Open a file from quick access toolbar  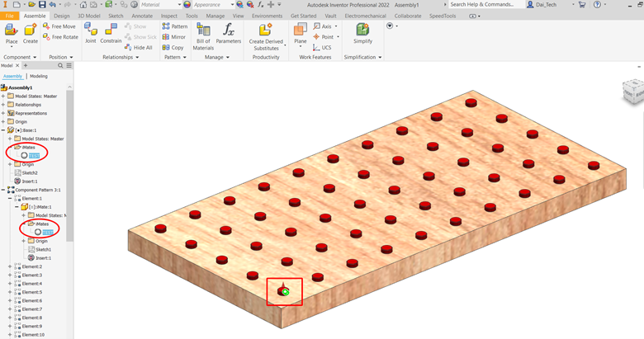click(31, 4)
